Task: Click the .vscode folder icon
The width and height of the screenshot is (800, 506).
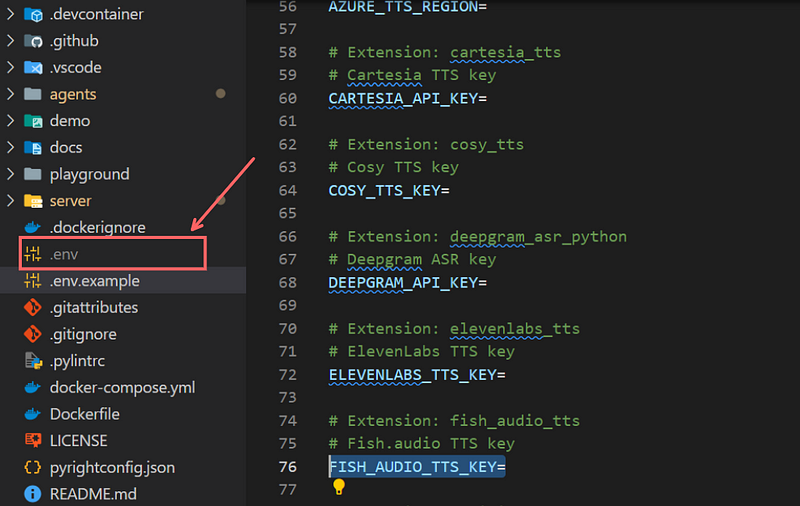Action: (33, 67)
